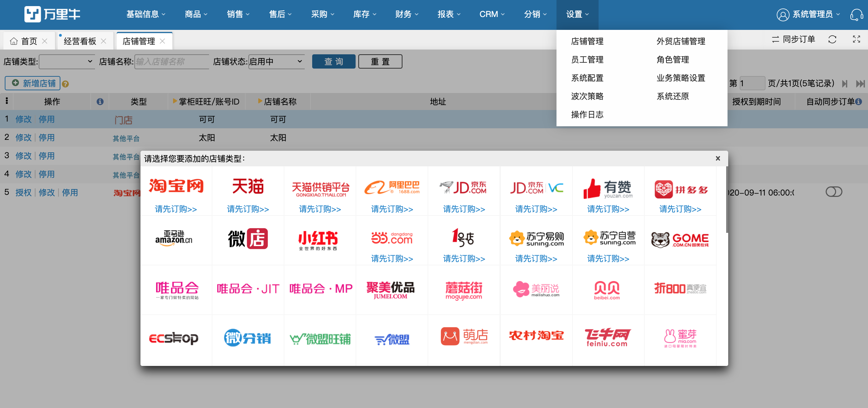Click the help question mark beside 新增店铺
Viewport: 868px width, 408px height.
65,84
